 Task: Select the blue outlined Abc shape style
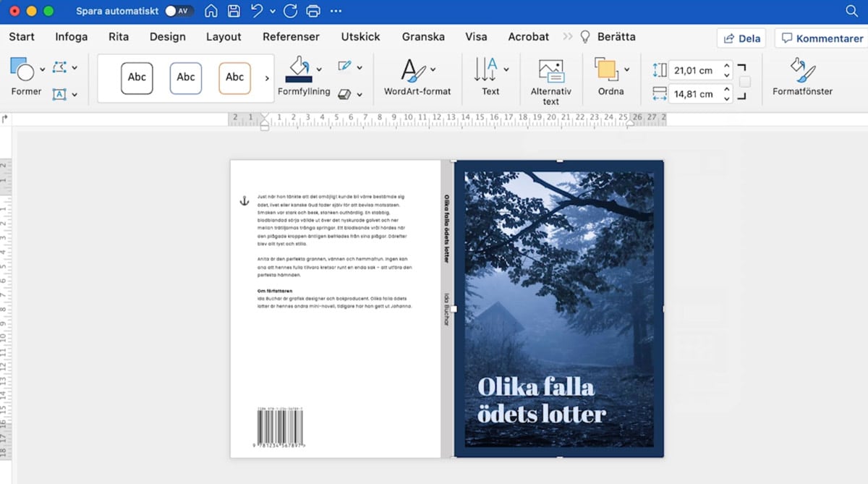pyautogui.click(x=186, y=78)
